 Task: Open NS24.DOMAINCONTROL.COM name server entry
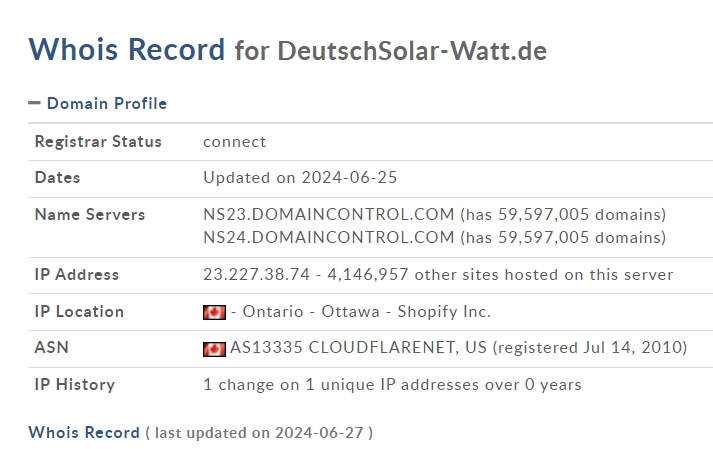(x=328, y=237)
